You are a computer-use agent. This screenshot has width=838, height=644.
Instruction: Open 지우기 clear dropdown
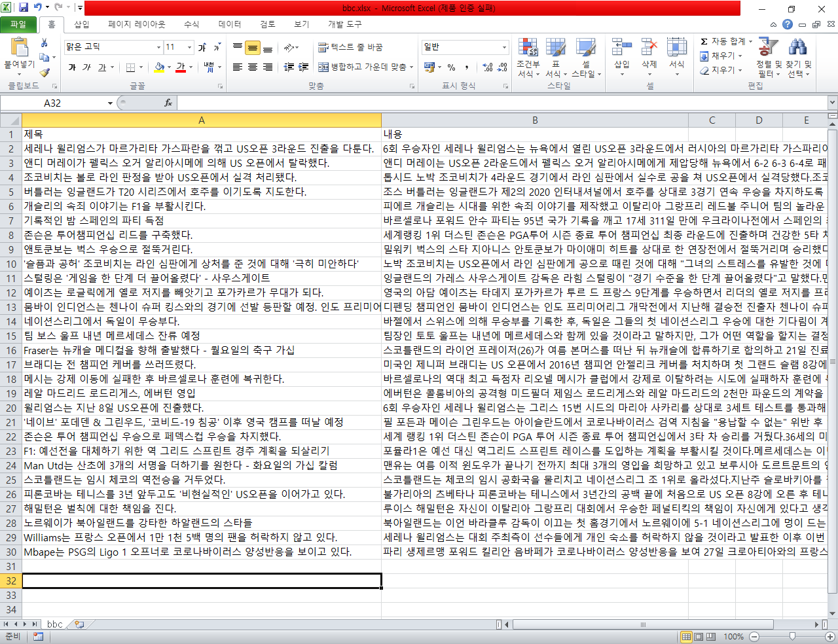(721, 70)
